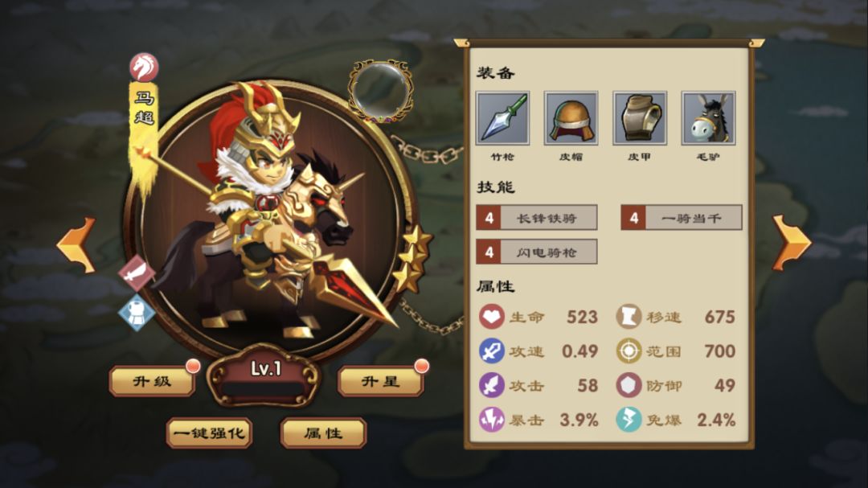
Task: Select the 竹枪 spear equipment icon
Action: tap(502, 118)
